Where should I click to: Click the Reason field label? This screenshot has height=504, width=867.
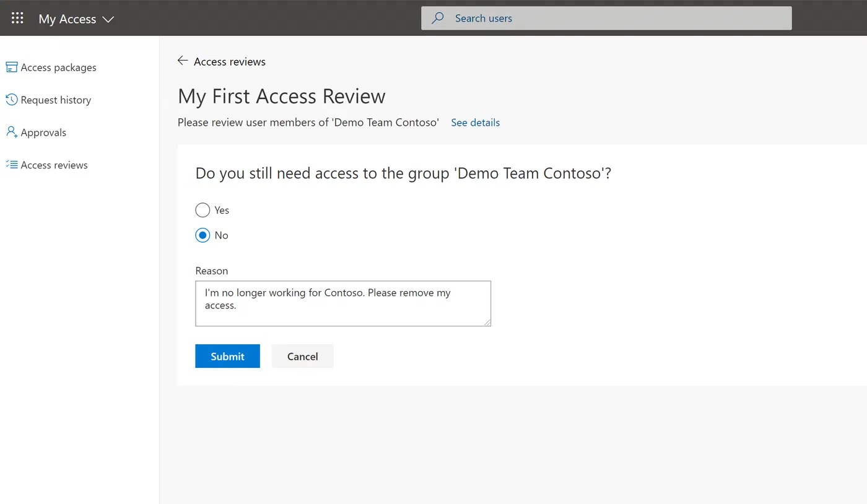pyautogui.click(x=212, y=271)
